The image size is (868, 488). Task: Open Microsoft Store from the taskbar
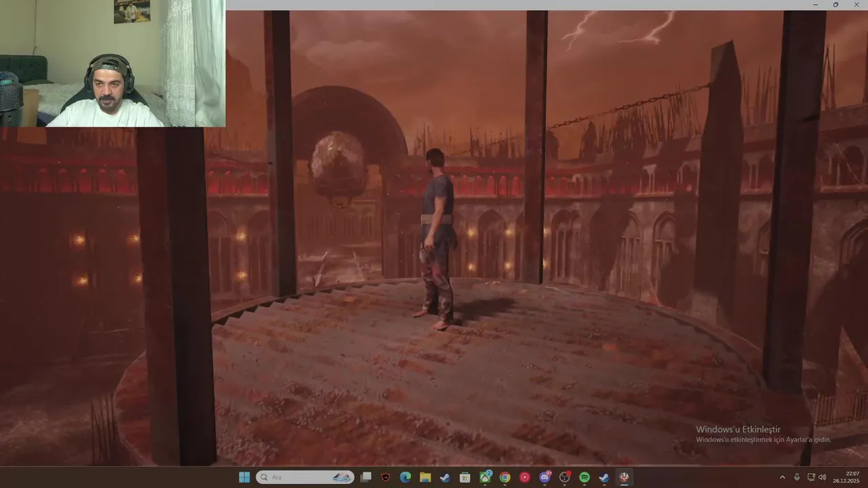coord(465,477)
